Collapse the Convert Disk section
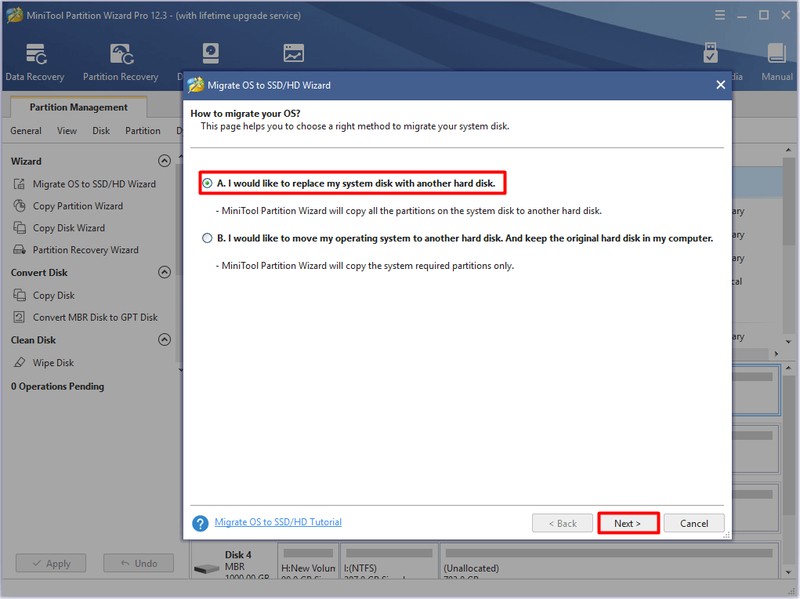The image size is (800, 599). (x=164, y=272)
